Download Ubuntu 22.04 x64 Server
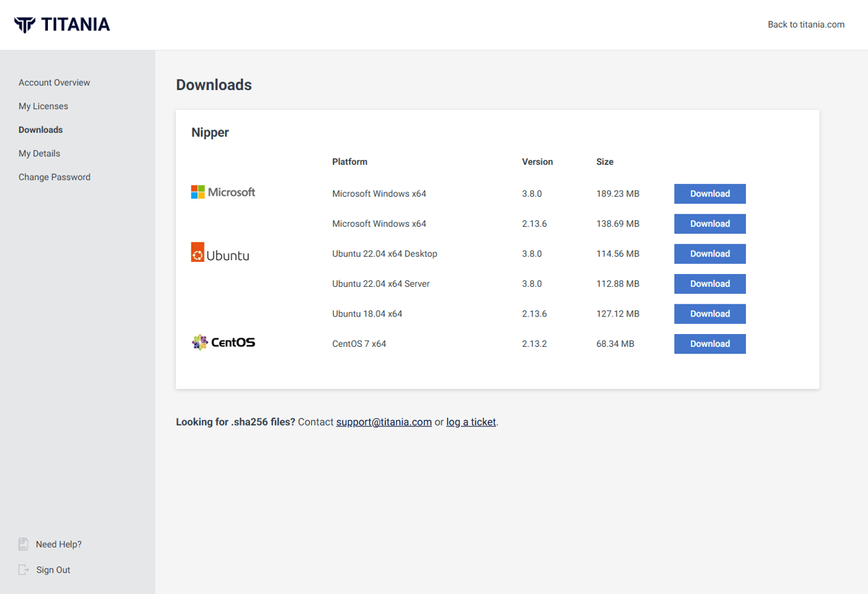The height and width of the screenshot is (594, 868). pos(710,284)
